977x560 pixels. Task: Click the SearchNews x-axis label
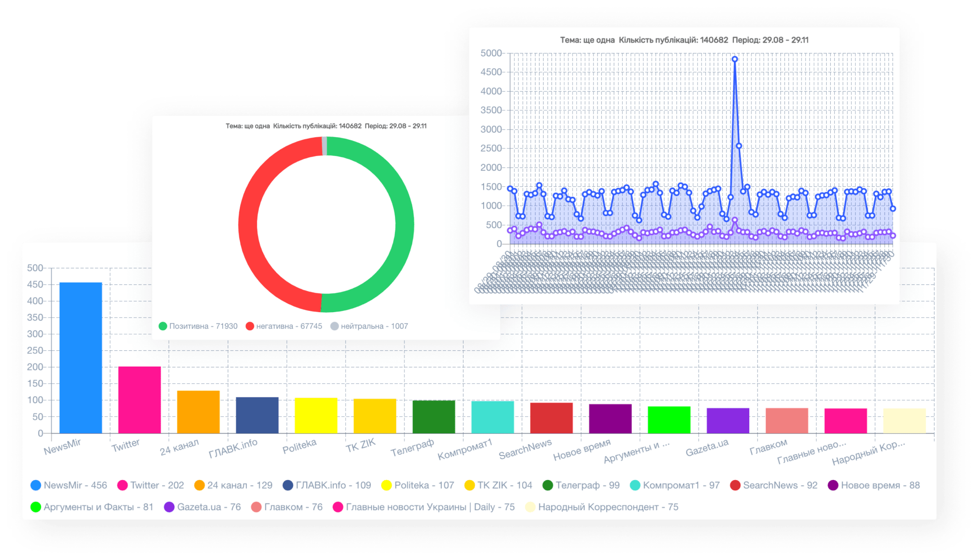tap(525, 449)
